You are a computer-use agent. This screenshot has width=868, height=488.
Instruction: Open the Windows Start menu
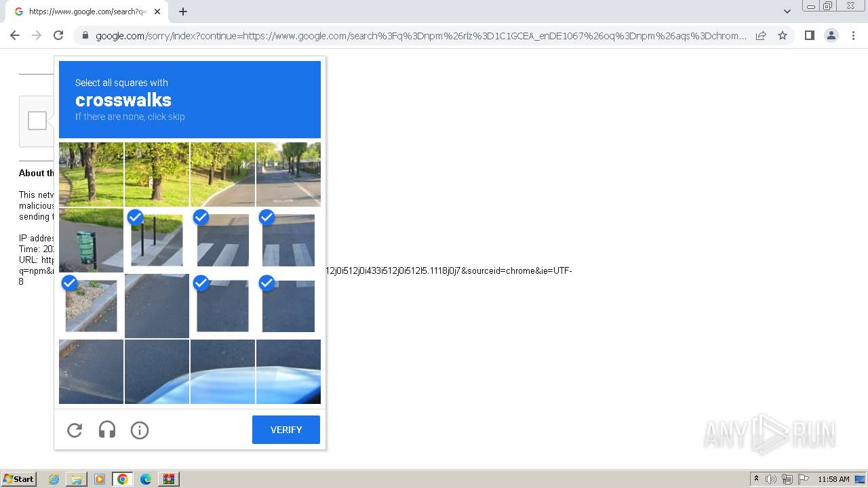[x=19, y=479]
